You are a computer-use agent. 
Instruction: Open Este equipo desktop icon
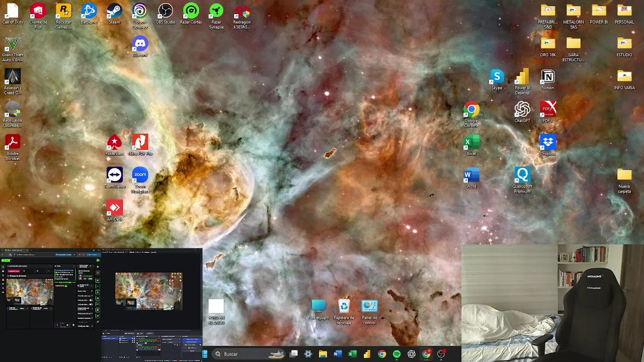pos(318,310)
